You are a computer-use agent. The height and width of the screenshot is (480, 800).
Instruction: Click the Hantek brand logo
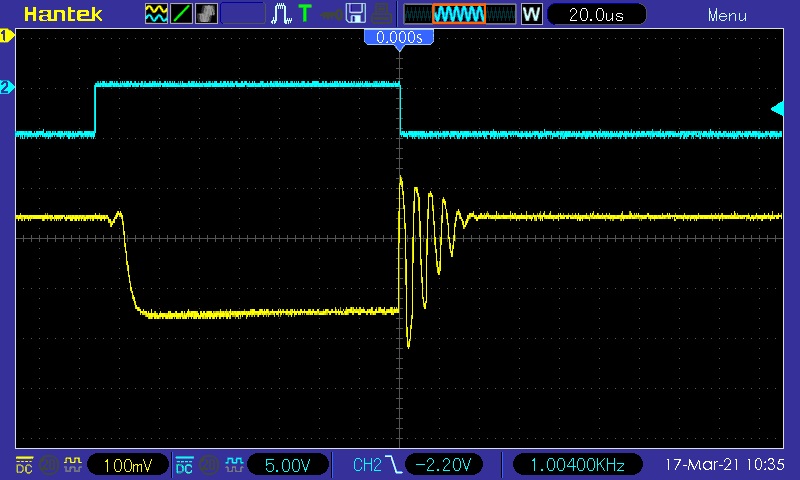[x=63, y=14]
